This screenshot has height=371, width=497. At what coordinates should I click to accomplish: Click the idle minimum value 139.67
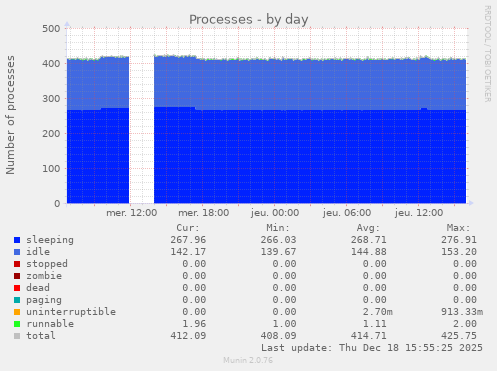278,252
